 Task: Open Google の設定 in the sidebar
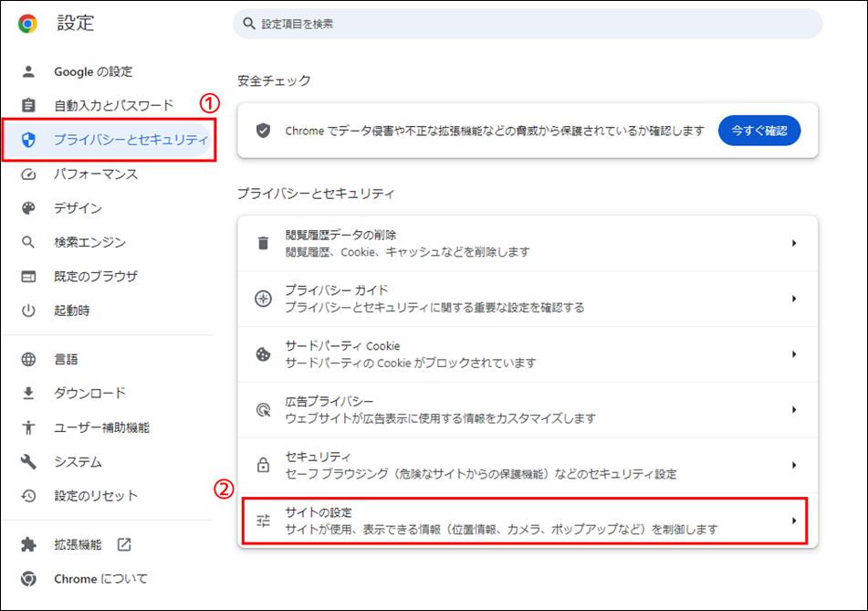click(93, 71)
